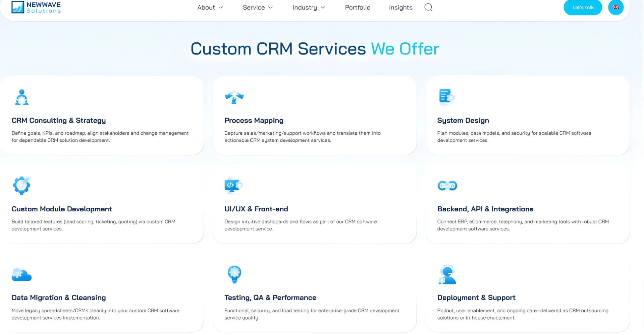Viewport: 644px width, 335px height.
Task: Open the Portfolio page
Action: pos(358,7)
